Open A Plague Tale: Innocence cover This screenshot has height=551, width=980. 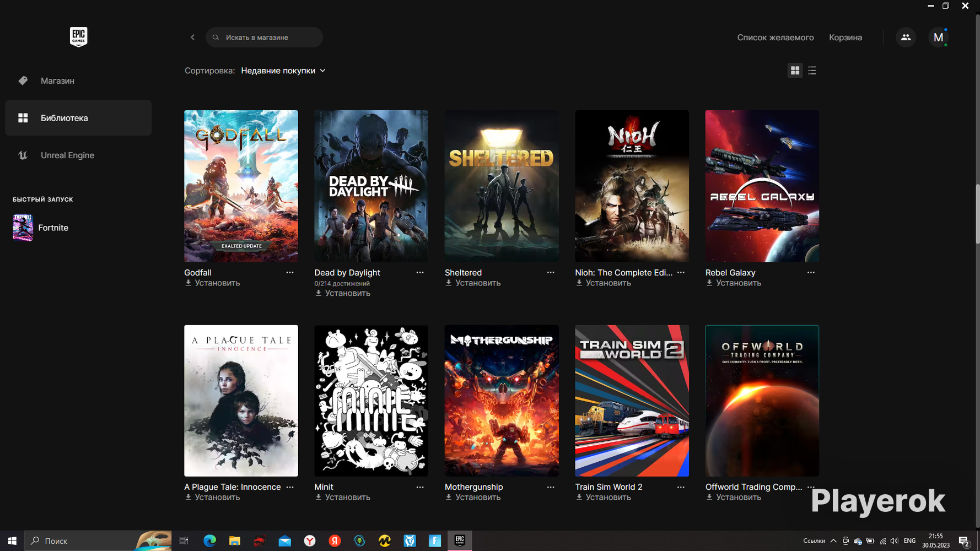pyautogui.click(x=241, y=401)
